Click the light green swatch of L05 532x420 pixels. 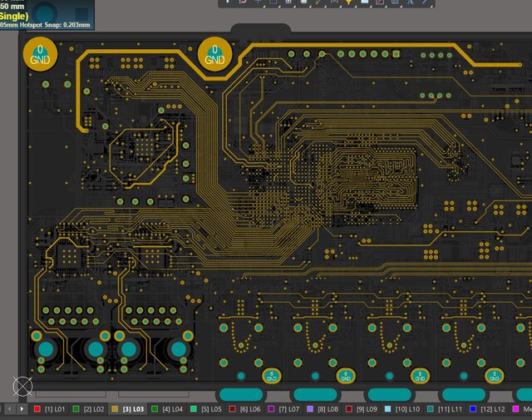(x=194, y=409)
